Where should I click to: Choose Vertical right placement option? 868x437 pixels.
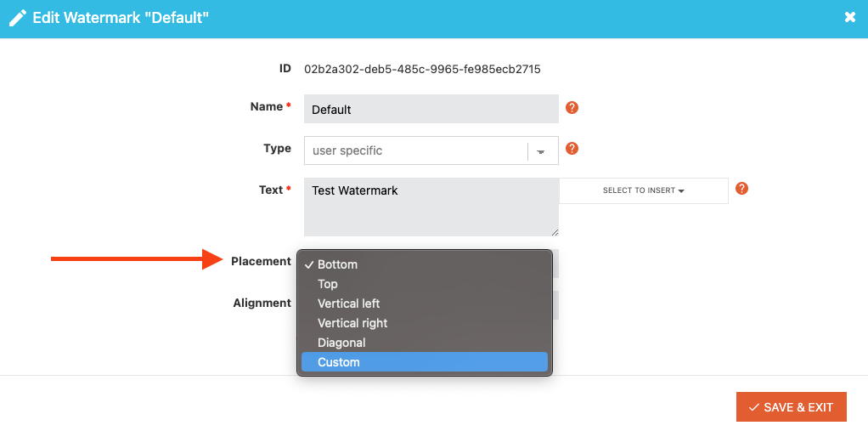425,323
